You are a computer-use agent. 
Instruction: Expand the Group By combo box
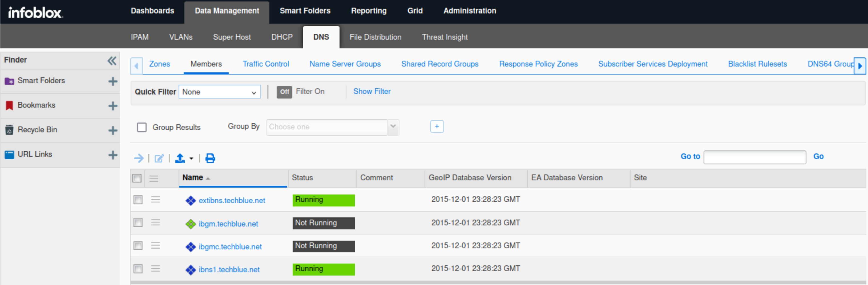393,127
